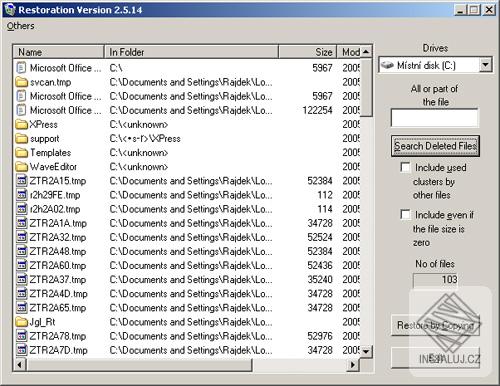Screen dimensions: 500x386
Task: Click the horizontal scrollbar left arrow
Action: point(20,365)
